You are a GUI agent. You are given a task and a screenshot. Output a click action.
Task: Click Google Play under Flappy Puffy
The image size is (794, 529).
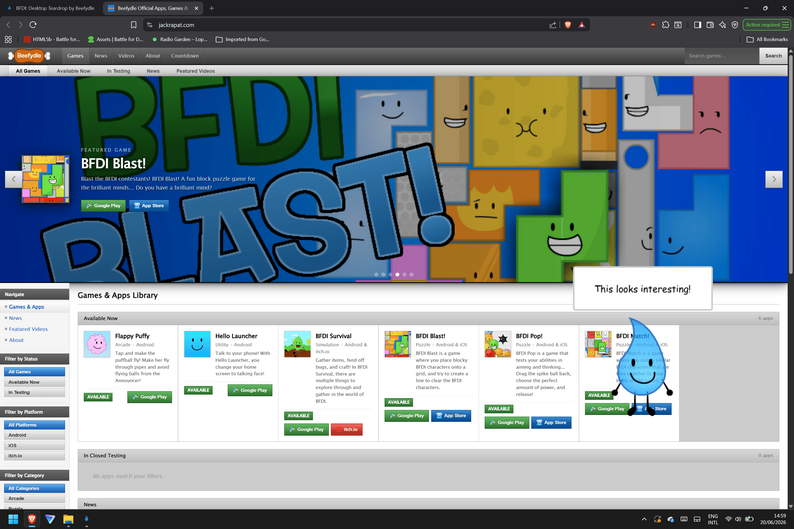point(149,397)
